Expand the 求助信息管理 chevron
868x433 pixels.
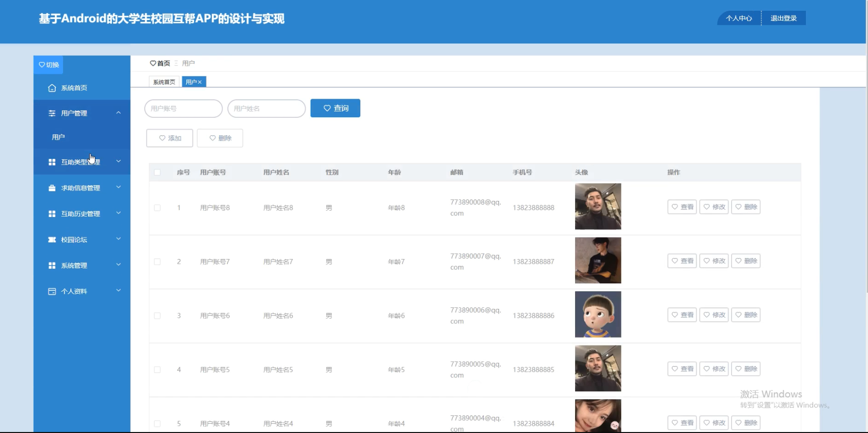tap(118, 187)
